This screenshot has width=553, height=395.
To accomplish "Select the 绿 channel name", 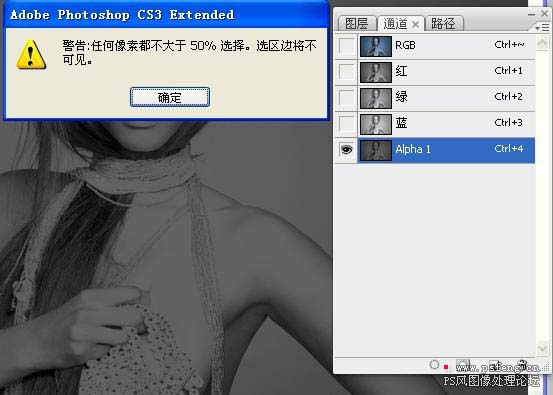I will pyautogui.click(x=401, y=97).
